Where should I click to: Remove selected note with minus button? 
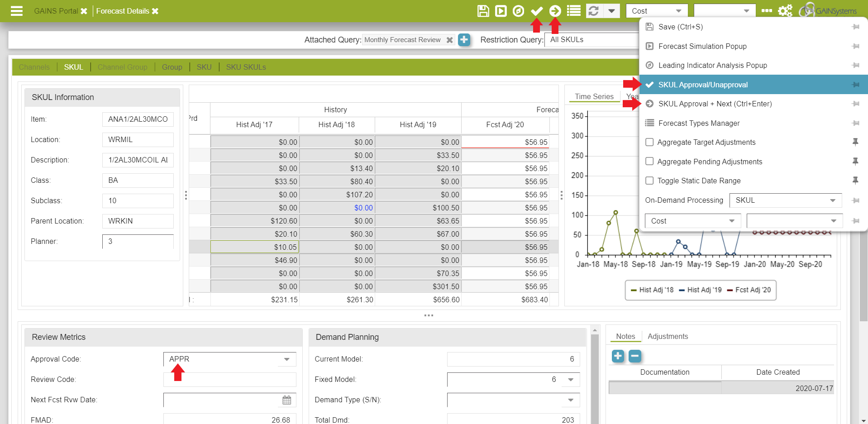pyautogui.click(x=635, y=356)
